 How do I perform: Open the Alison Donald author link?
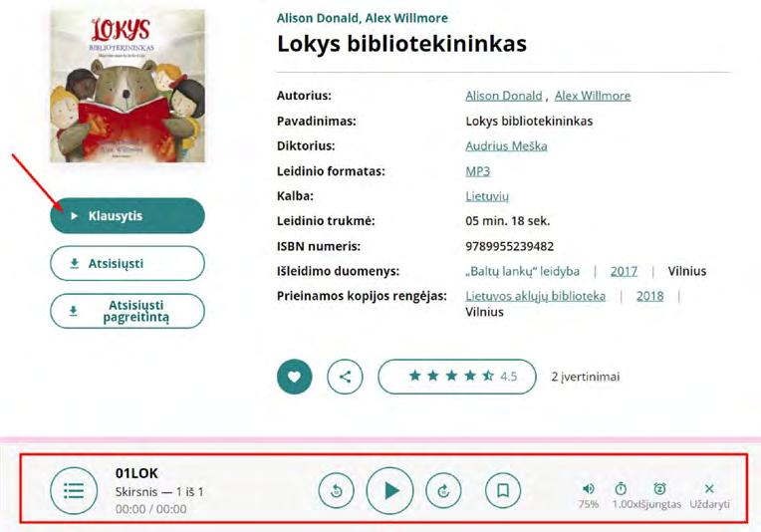504,96
